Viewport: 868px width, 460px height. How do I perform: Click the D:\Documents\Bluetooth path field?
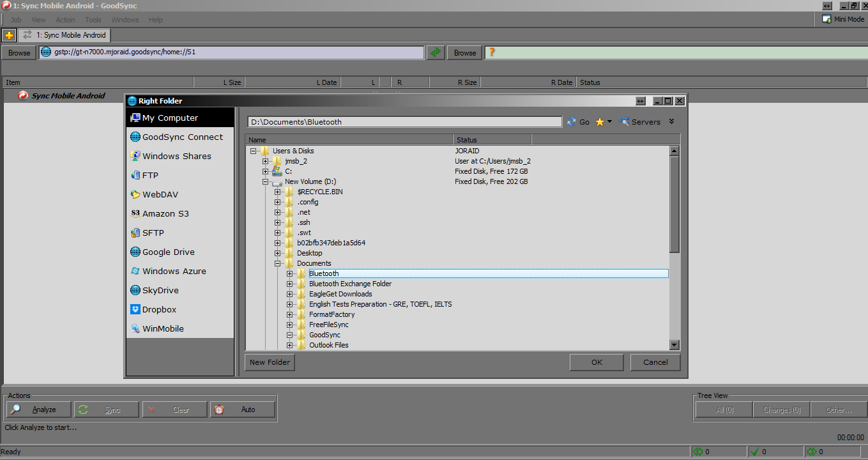pos(404,121)
